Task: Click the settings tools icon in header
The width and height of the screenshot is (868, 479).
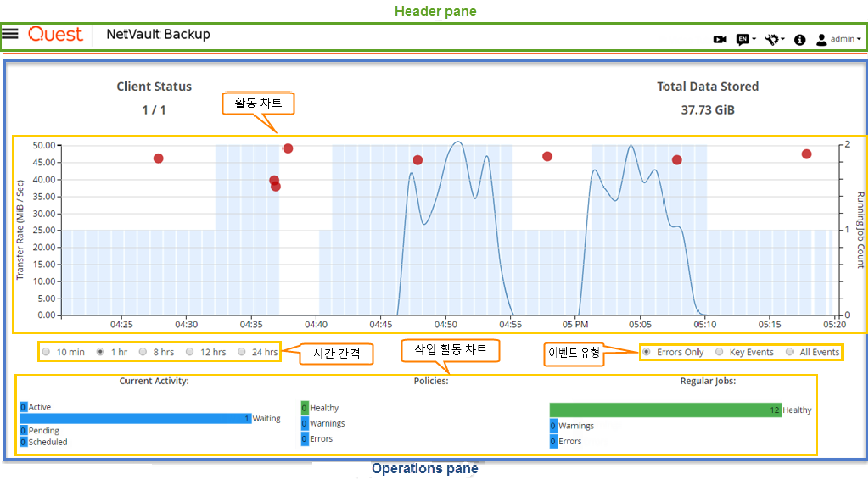Action: (x=772, y=40)
